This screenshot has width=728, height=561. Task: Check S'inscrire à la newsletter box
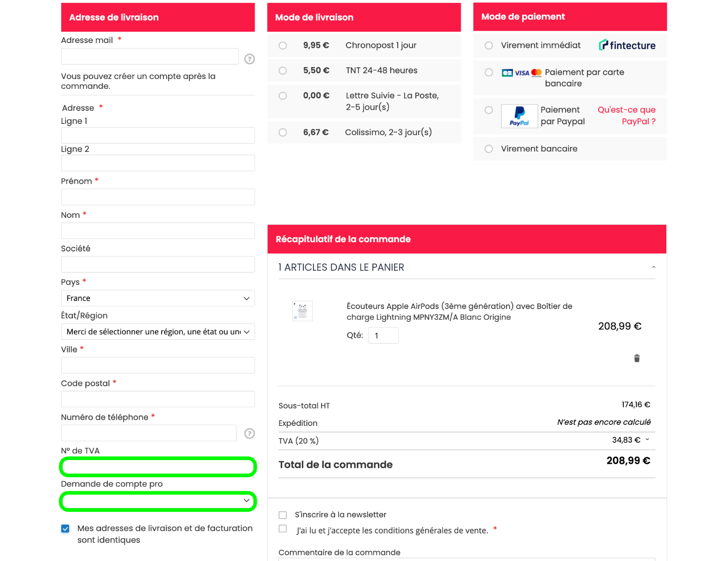283,515
